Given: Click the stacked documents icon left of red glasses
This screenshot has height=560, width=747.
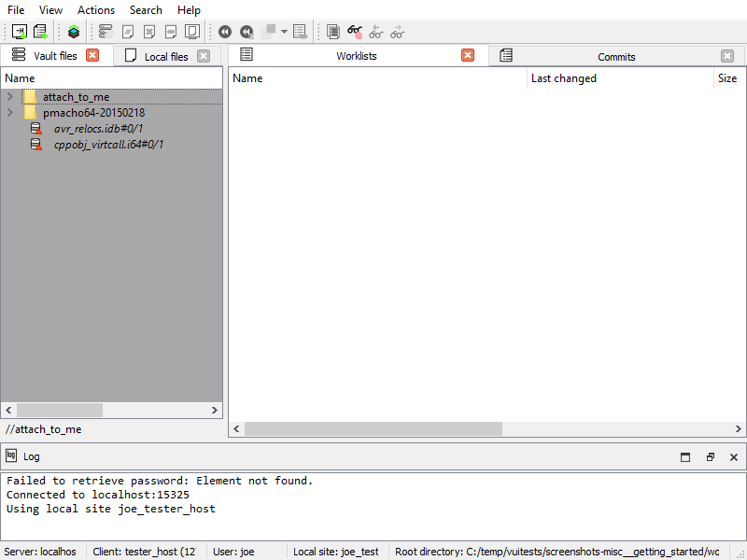Looking at the screenshot, I should coord(333,32).
